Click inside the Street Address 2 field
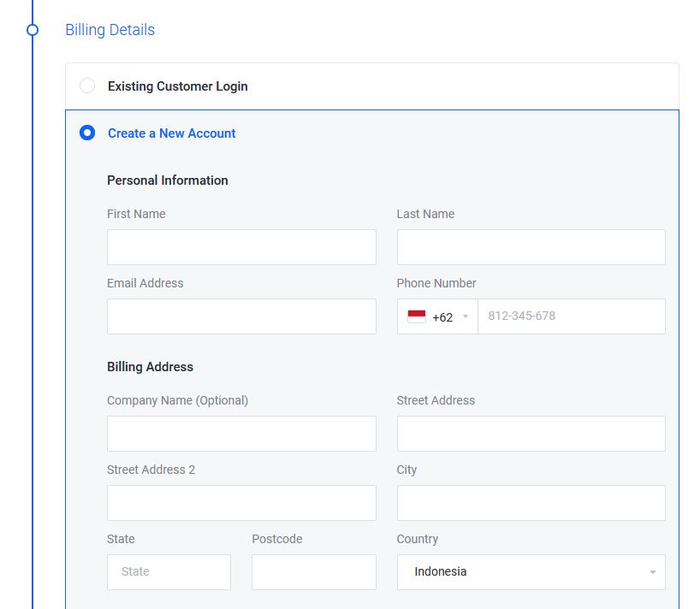700x609 pixels. (x=241, y=502)
